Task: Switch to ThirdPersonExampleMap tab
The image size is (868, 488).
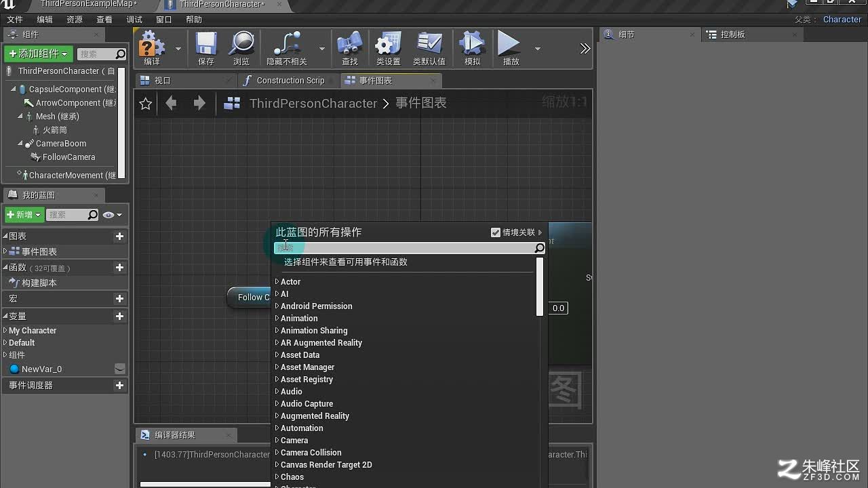Action: tap(88, 5)
